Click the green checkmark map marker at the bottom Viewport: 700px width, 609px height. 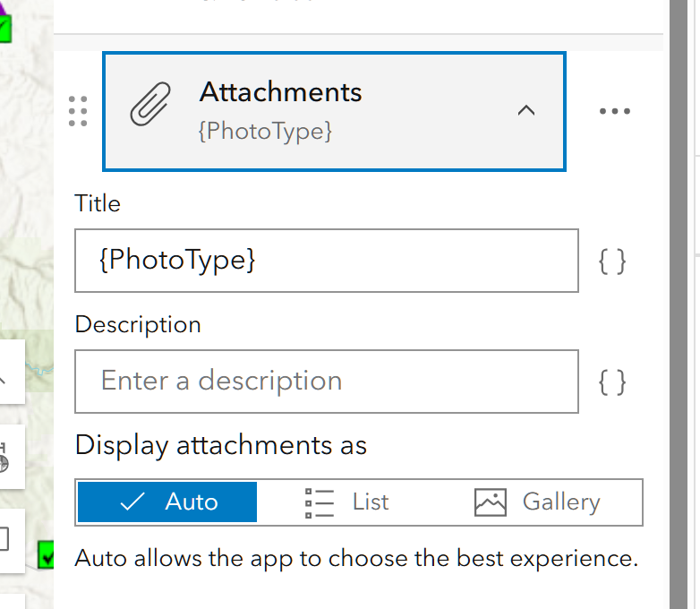(46, 555)
